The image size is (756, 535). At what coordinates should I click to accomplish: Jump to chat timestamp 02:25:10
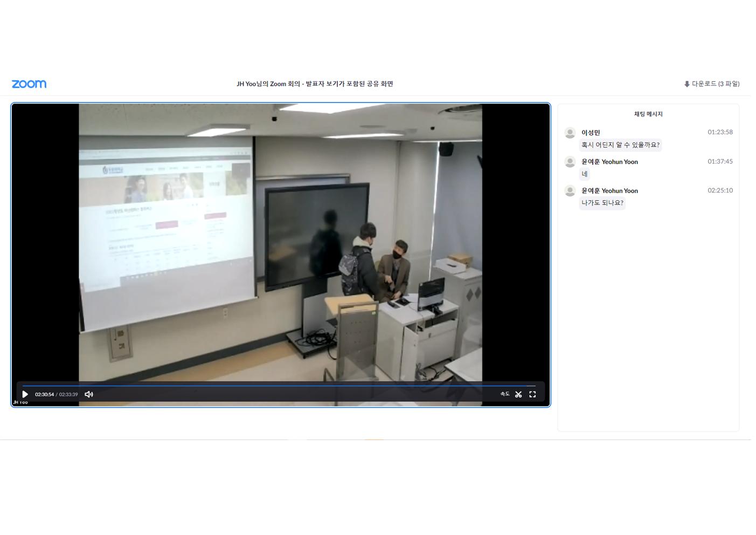[720, 190]
